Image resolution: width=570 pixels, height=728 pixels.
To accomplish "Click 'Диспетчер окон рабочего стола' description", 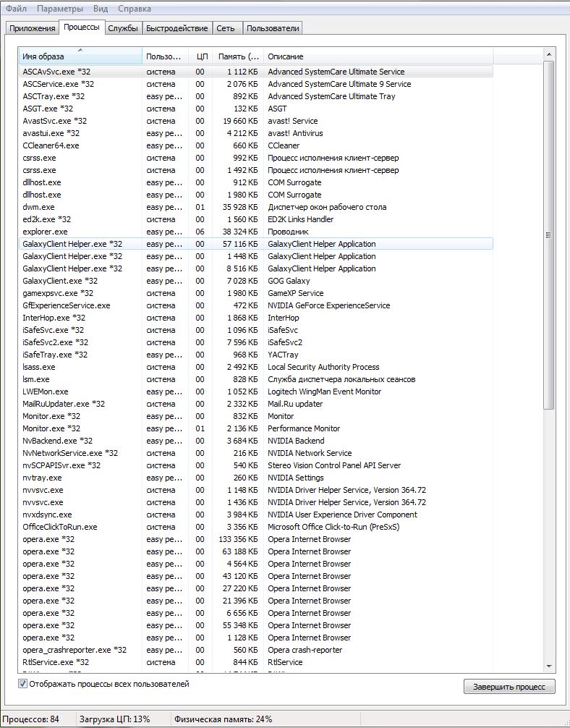I will 327,207.
